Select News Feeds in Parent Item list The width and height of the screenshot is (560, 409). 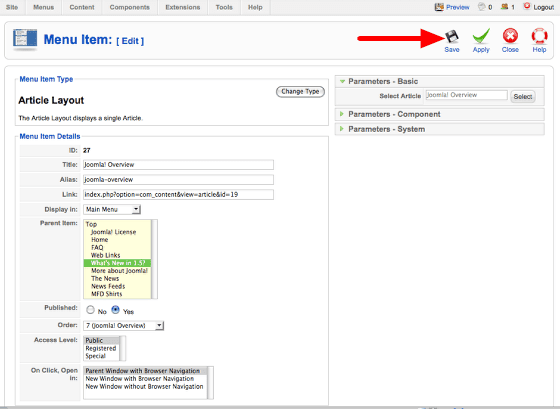pyautogui.click(x=117, y=286)
